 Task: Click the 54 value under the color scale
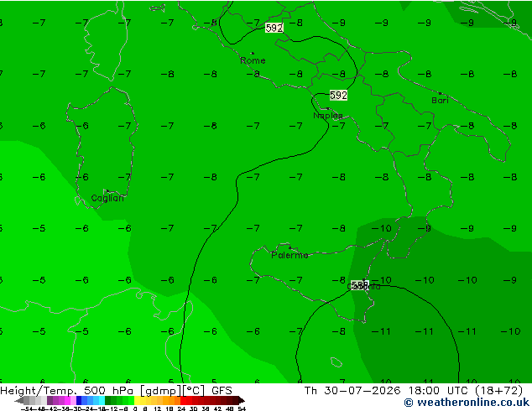click(x=242, y=408)
